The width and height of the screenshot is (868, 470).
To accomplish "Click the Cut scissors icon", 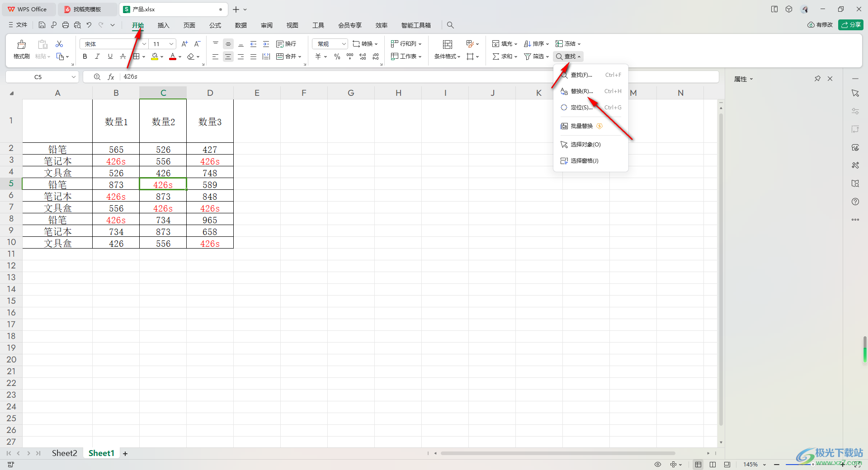I will click(x=59, y=44).
